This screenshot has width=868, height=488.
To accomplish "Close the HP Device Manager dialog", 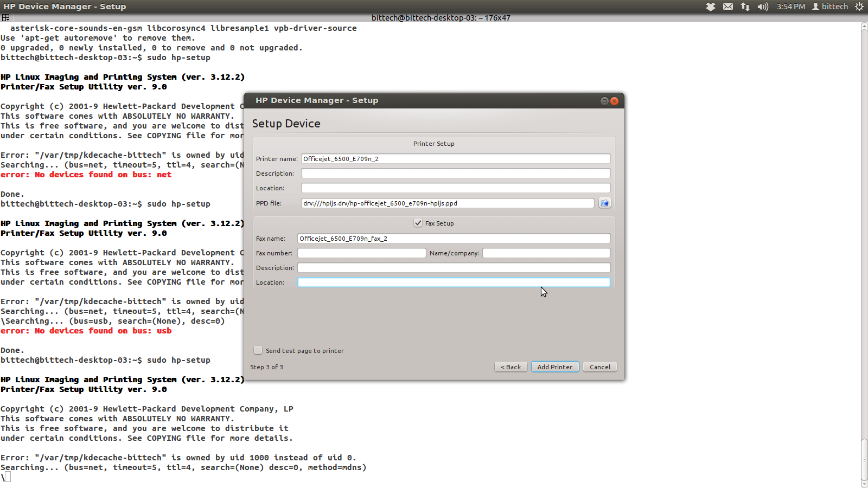I will [x=615, y=101].
